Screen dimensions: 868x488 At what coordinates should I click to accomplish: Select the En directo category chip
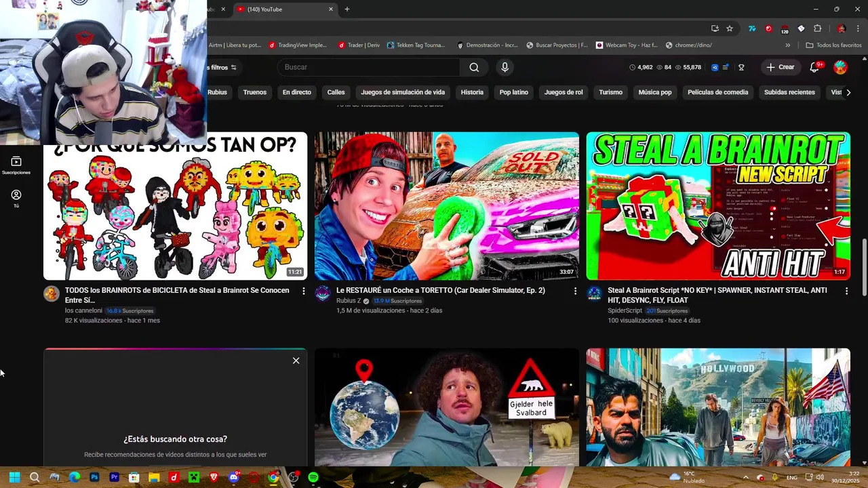click(x=297, y=92)
